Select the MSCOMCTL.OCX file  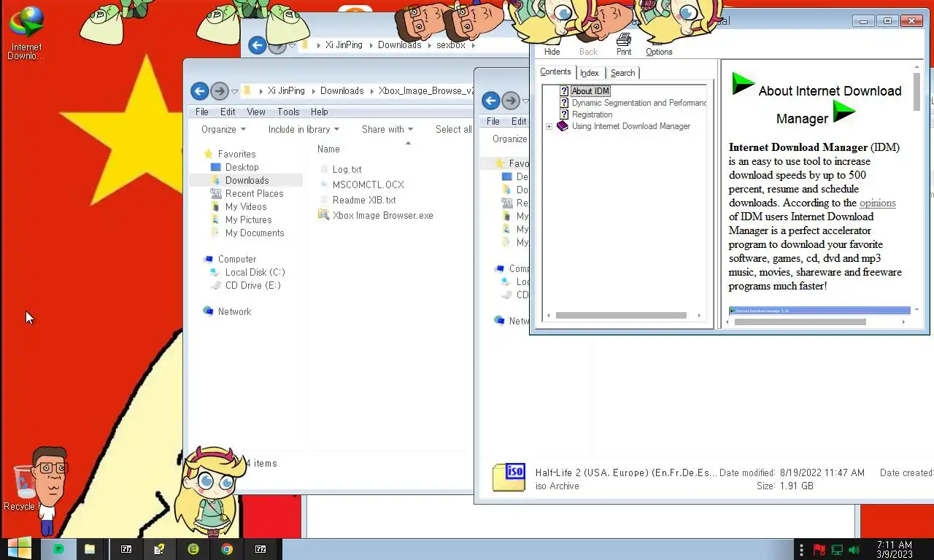(x=368, y=184)
